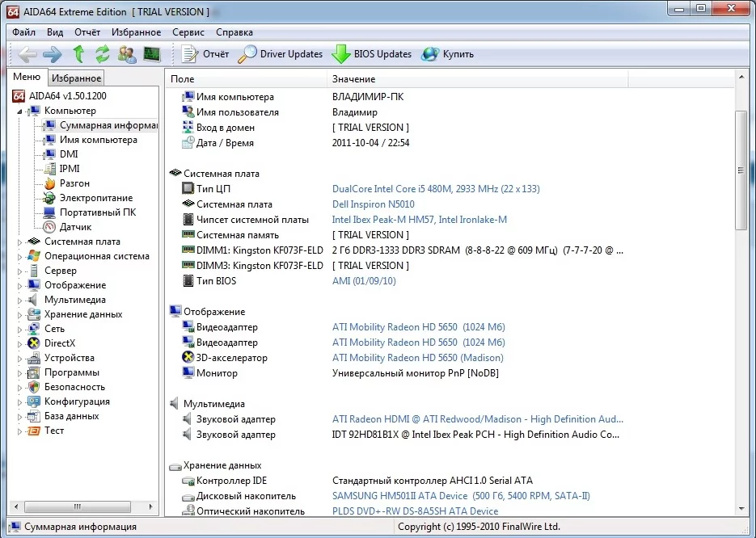Expand the Хранение данных tree node
Viewport: 756px width, 538px height.
(x=19, y=315)
